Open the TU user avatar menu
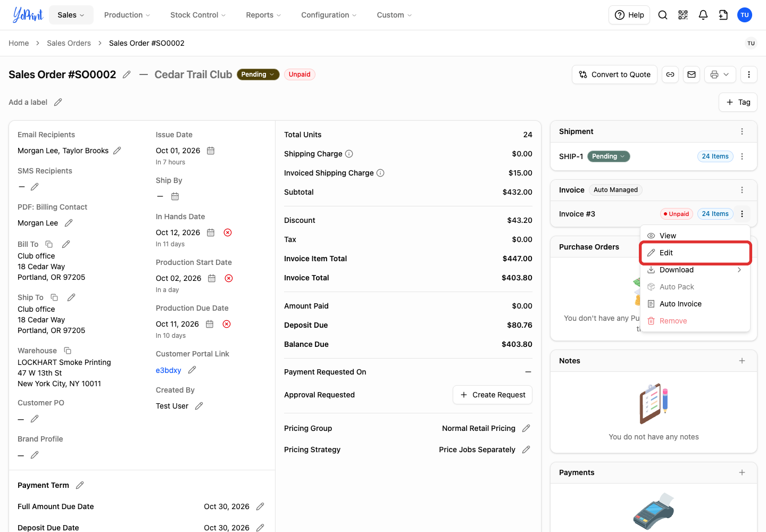The width and height of the screenshot is (766, 532). [x=745, y=15]
